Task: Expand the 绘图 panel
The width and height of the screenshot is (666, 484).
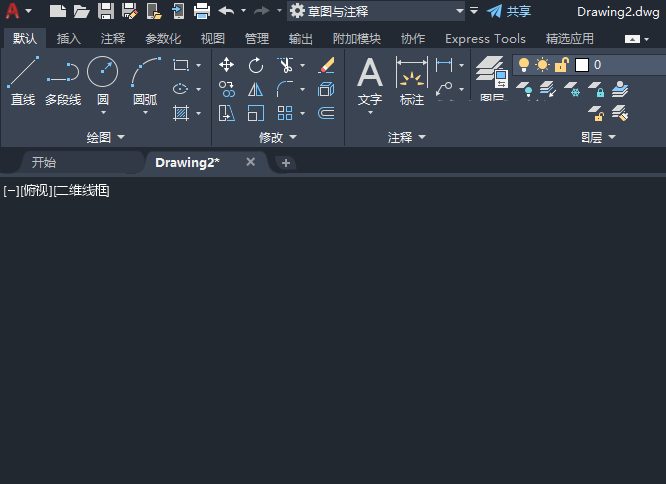Action: click(x=105, y=137)
